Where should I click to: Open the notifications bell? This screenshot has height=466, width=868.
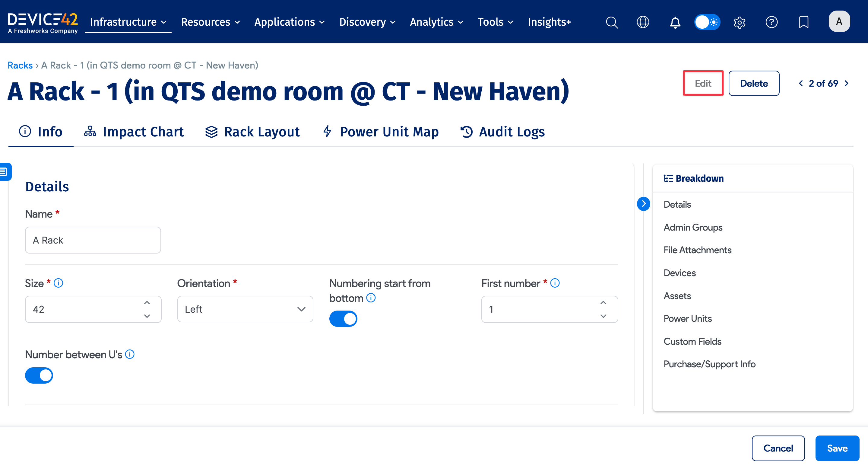point(675,22)
